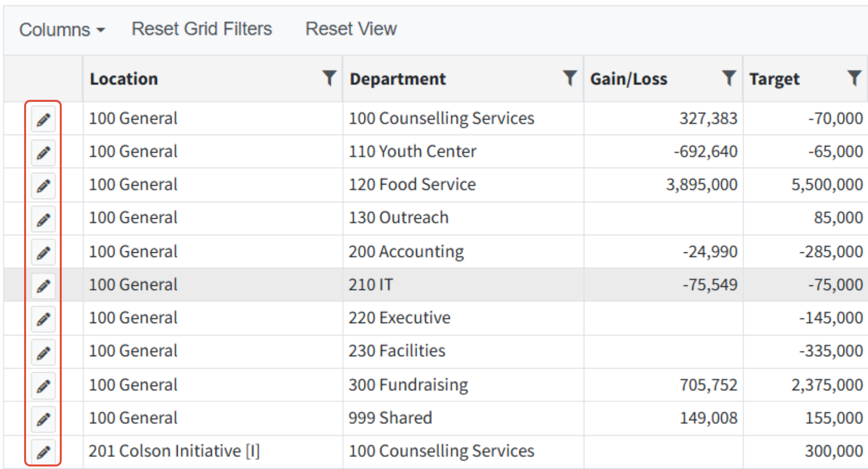
Task: Sort by the Location column header
Action: [123, 79]
